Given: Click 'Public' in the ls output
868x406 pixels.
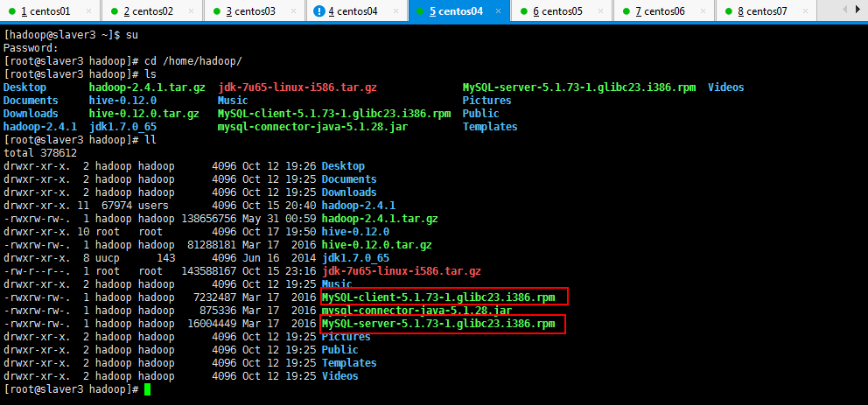Looking at the screenshot, I should 481,114.
